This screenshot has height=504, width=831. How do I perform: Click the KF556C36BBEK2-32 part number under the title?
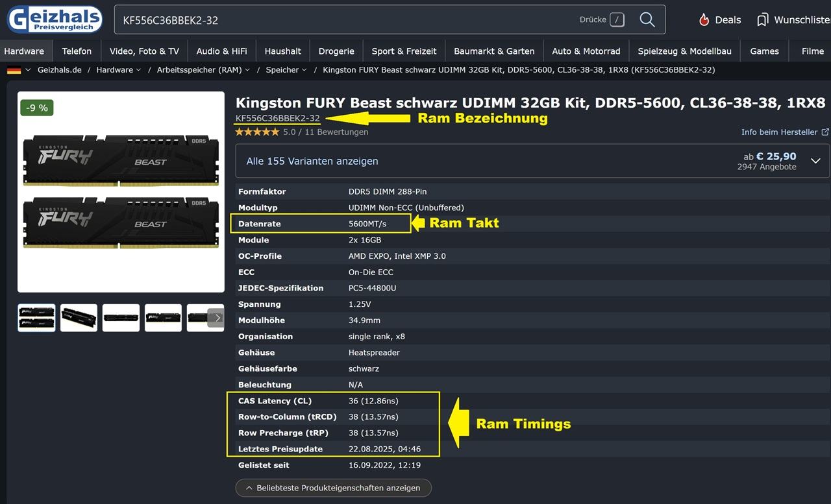coord(278,118)
